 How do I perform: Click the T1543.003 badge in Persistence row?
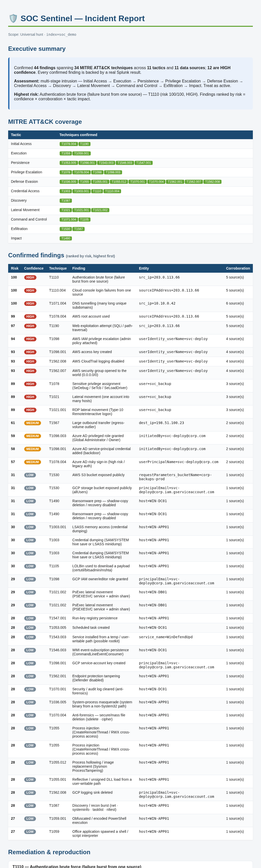pos(106,163)
